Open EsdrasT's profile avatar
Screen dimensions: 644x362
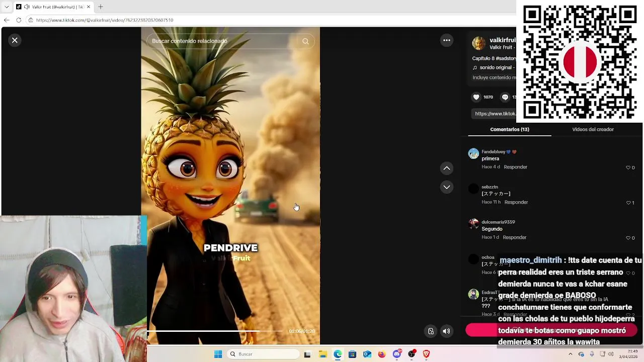pyautogui.click(x=473, y=295)
